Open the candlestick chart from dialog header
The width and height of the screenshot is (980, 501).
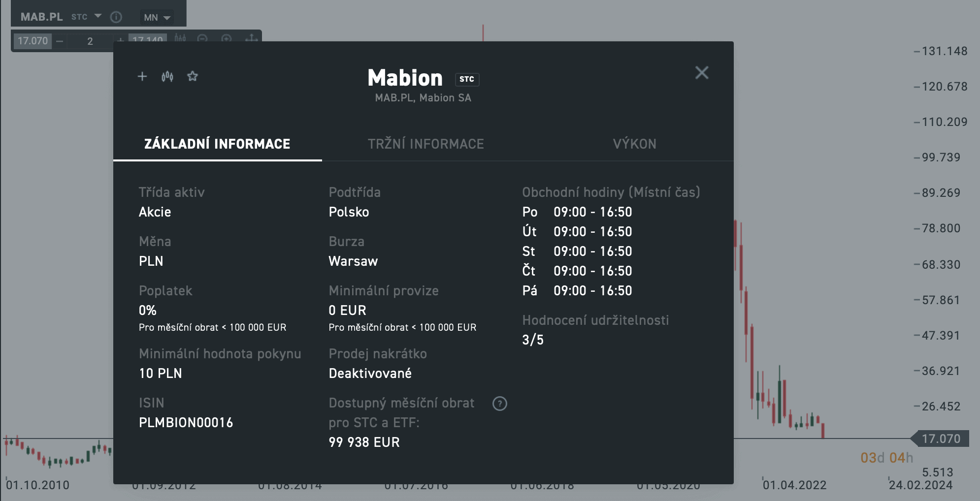pyautogui.click(x=167, y=76)
